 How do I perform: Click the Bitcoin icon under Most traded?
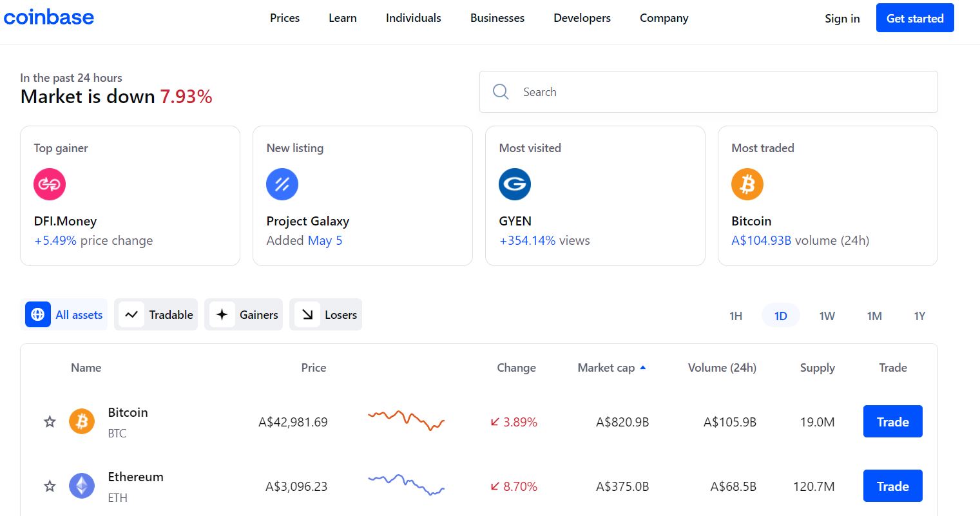click(x=747, y=184)
